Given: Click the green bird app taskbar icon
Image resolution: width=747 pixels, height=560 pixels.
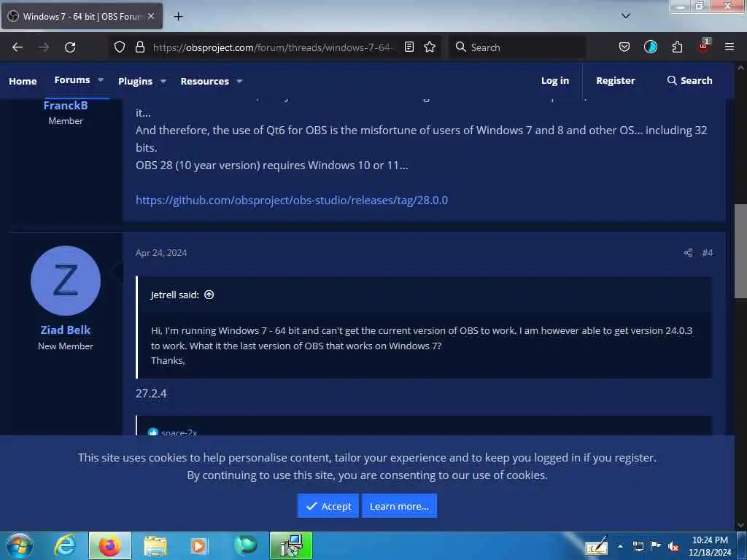Looking at the screenshot, I should coord(246,545).
